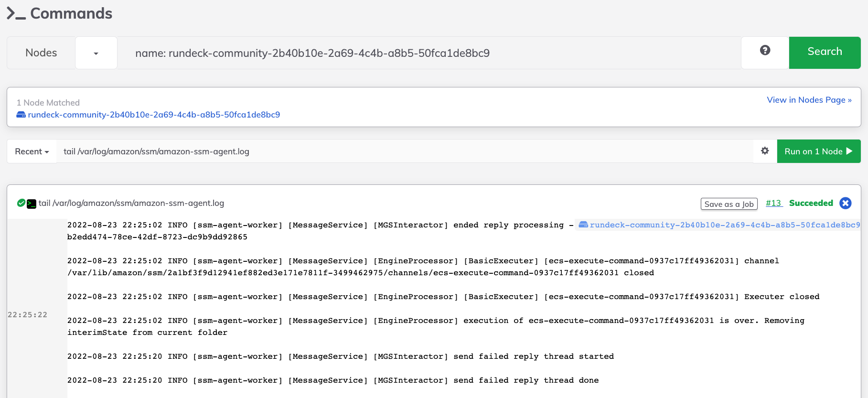Open matched rundeck-community node link

tap(154, 115)
